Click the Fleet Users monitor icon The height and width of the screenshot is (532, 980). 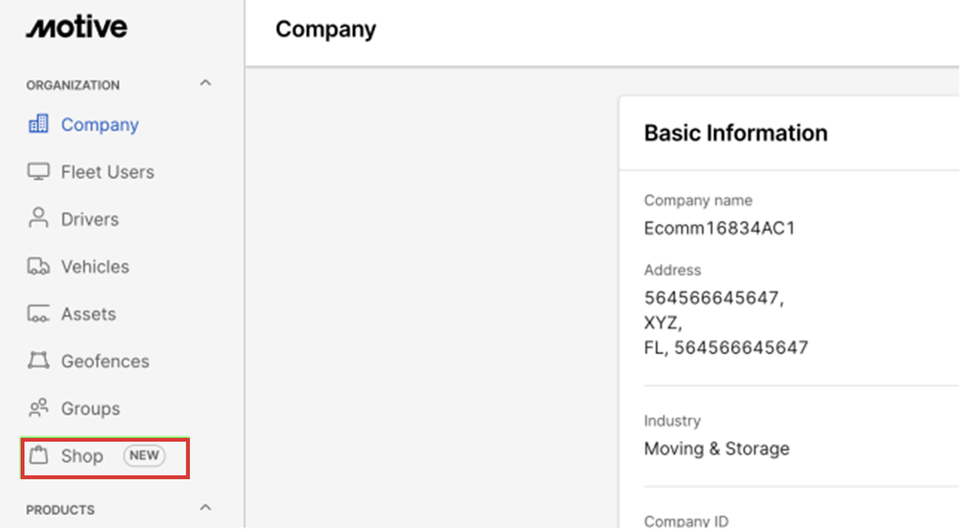(x=38, y=172)
